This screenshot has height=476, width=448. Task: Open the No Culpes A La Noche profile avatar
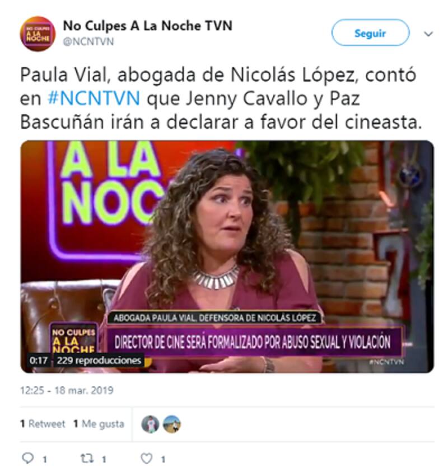(38, 34)
